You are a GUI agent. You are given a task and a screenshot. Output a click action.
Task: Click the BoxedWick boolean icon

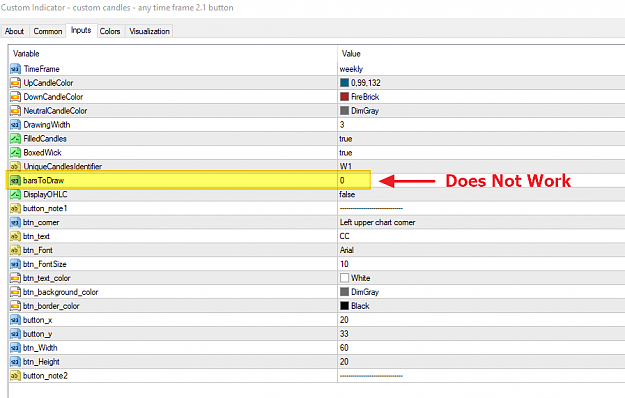click(x=15, y=153)
